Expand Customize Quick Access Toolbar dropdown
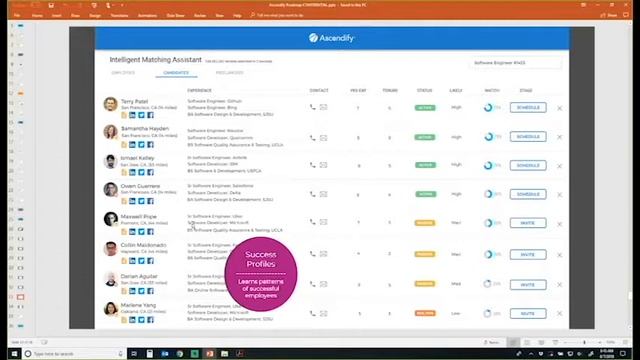This screenshot has width=640, height=360. pyautogui.click(x=122, y=5)
